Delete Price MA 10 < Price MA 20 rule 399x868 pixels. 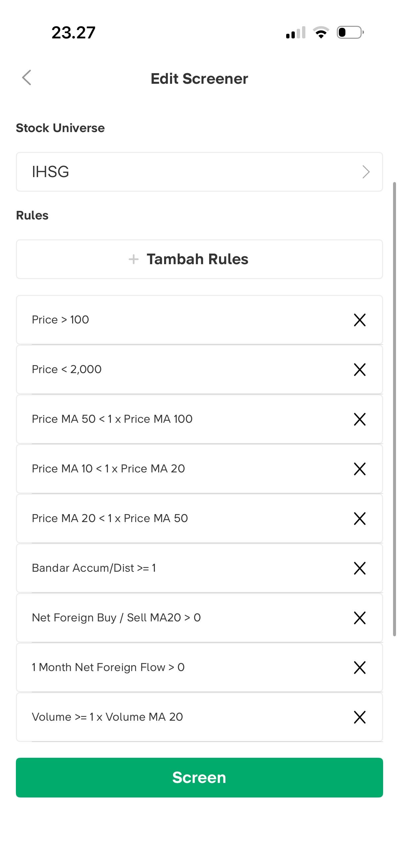pos(360,469)
